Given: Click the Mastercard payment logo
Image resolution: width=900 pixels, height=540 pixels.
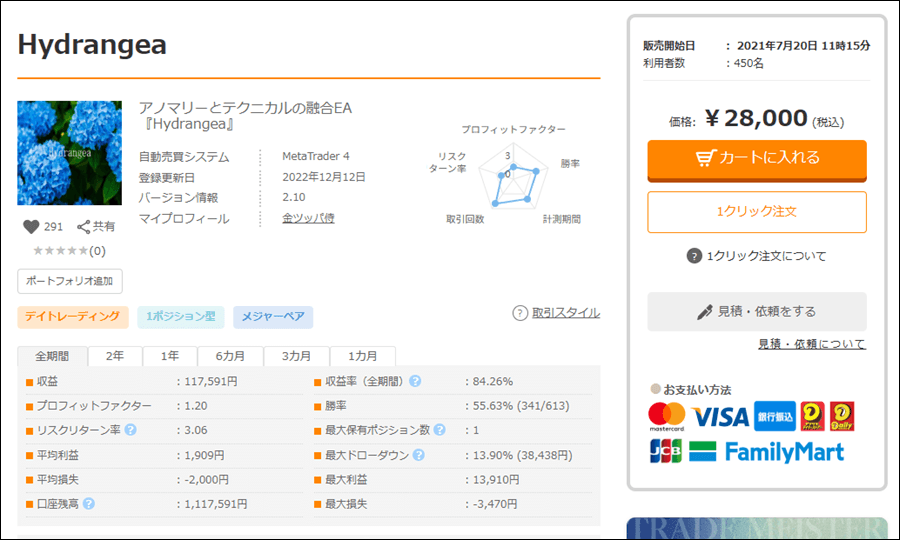Looking at the screenshot, I should [666, 417].
